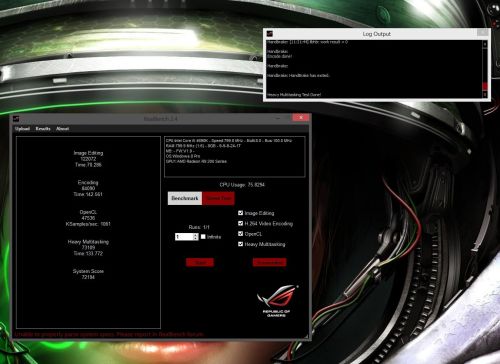Open the About menu

coord(62,129)
